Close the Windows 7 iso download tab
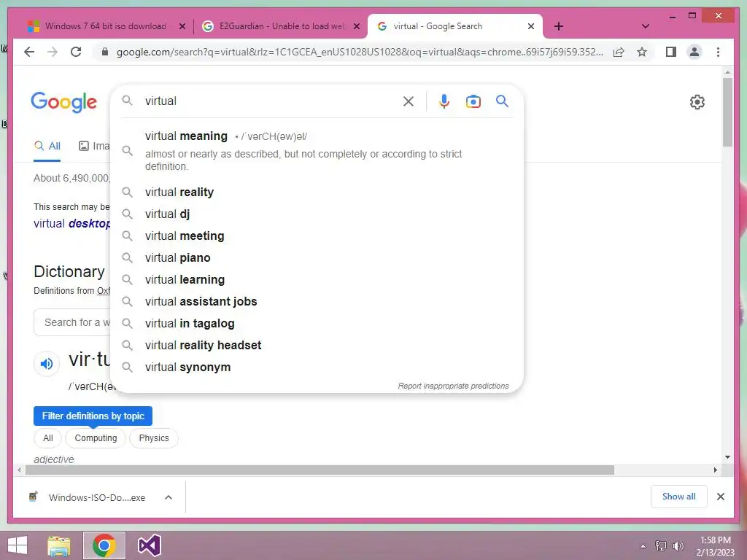This screenshot has height=560, width=747. 182,26
